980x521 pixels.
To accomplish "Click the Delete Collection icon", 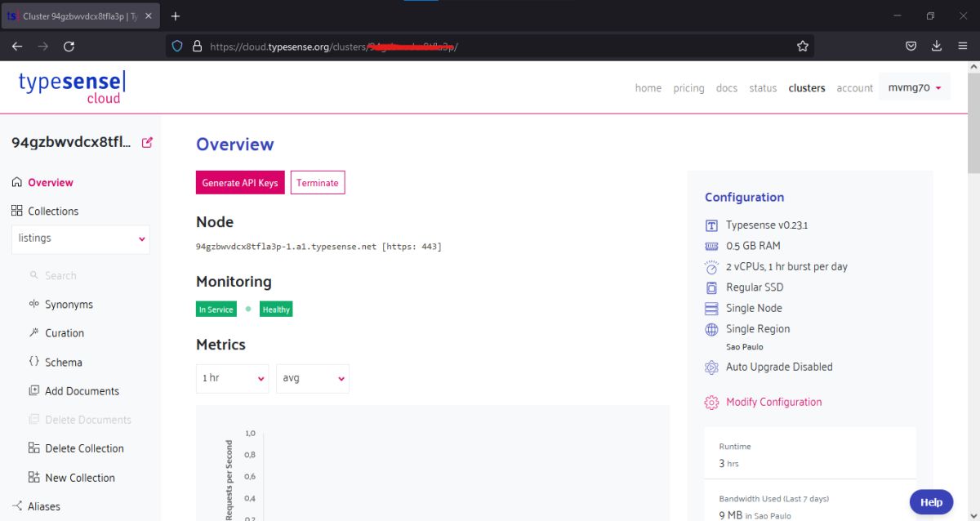I will [x=34, y=448].
